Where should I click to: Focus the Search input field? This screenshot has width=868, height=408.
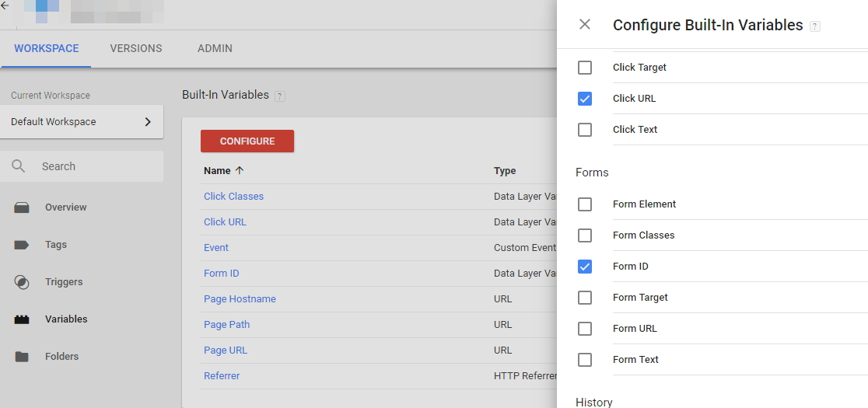93,166
